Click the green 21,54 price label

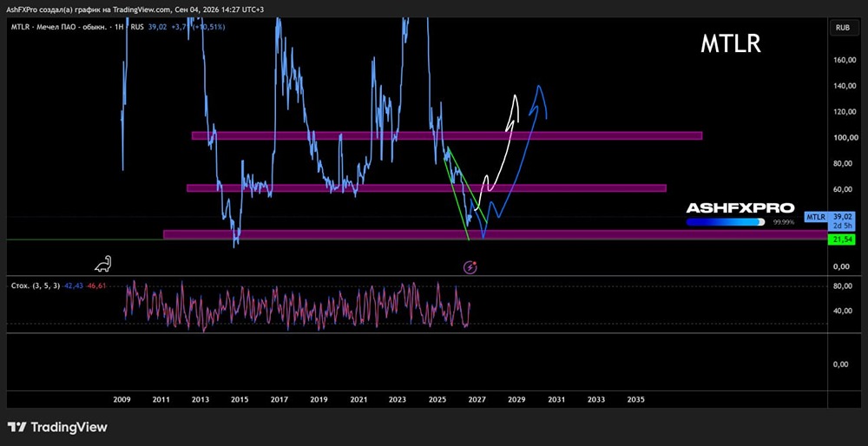tap(841, 239)
